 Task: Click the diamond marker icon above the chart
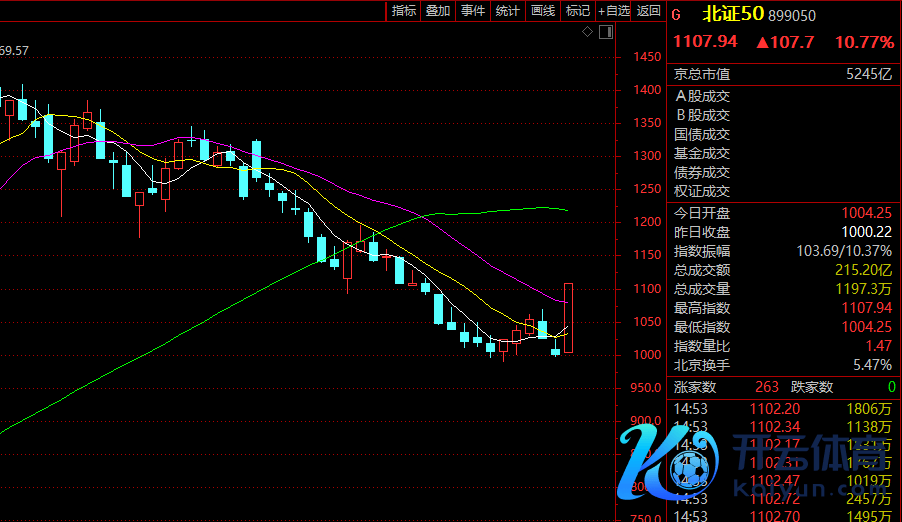[588, 33]
